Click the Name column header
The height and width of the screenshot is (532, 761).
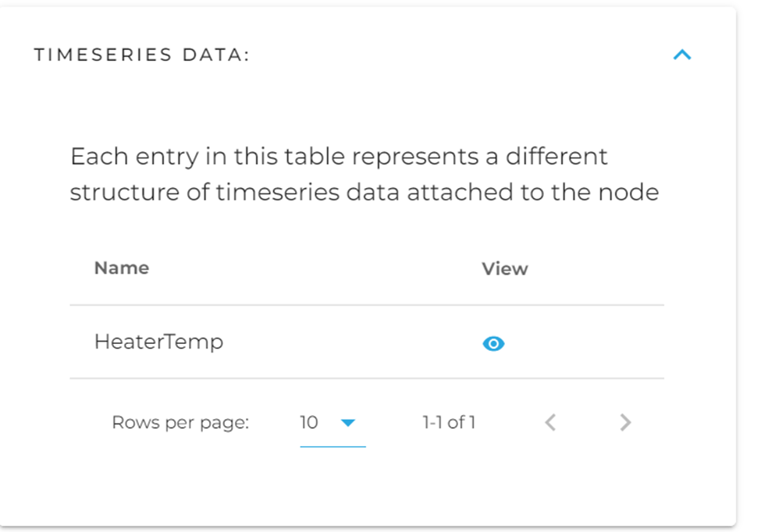[121, 268]
